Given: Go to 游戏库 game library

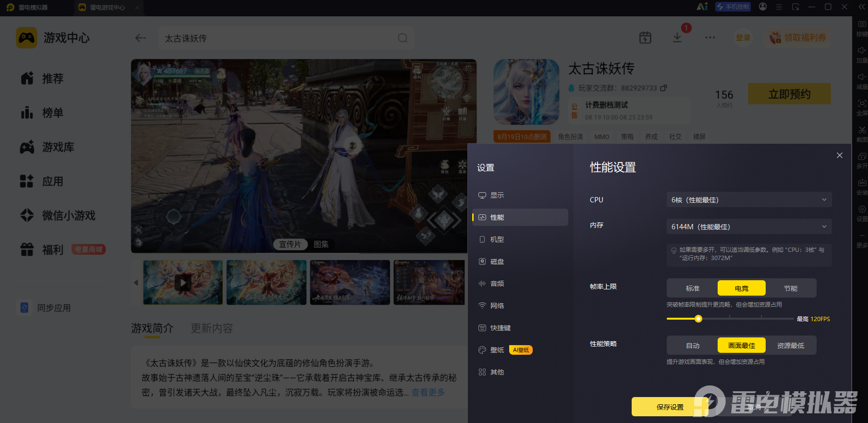Looking at the screenshot, I should 47,147.
